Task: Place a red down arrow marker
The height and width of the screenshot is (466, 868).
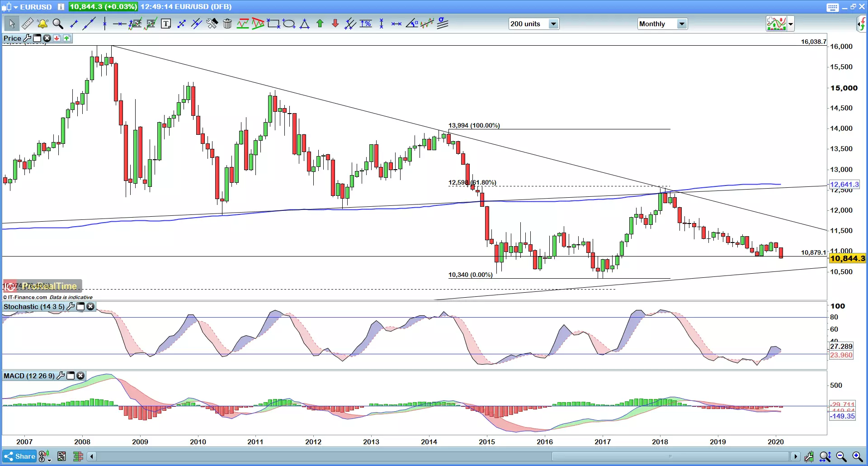Action: (x=335, y=24)
